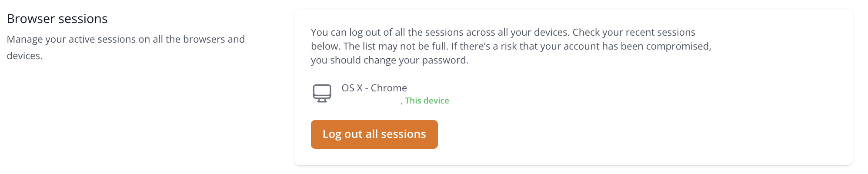
Task: Click the comma before This device
Action: [x=401, y=103]
